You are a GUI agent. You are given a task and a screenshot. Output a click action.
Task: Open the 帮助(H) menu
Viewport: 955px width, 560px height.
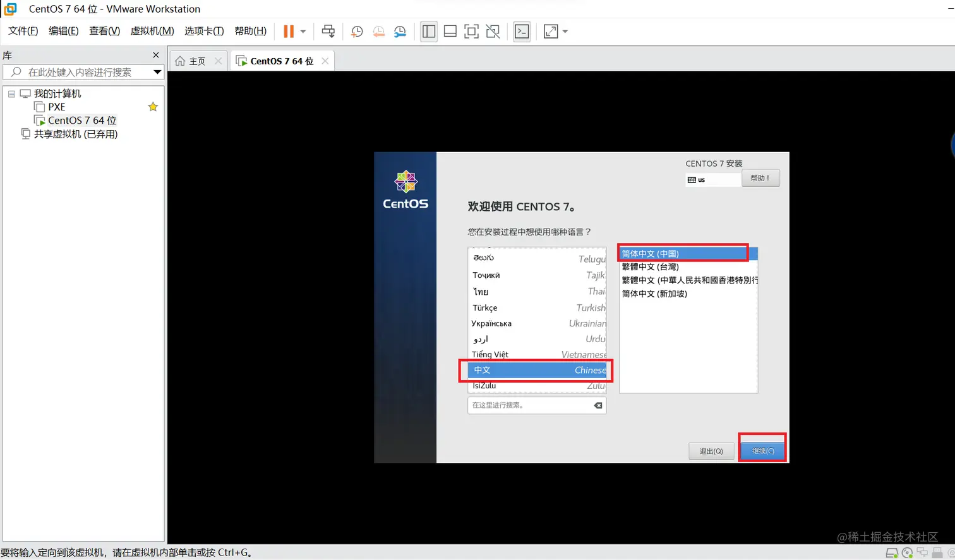point(250,31)
